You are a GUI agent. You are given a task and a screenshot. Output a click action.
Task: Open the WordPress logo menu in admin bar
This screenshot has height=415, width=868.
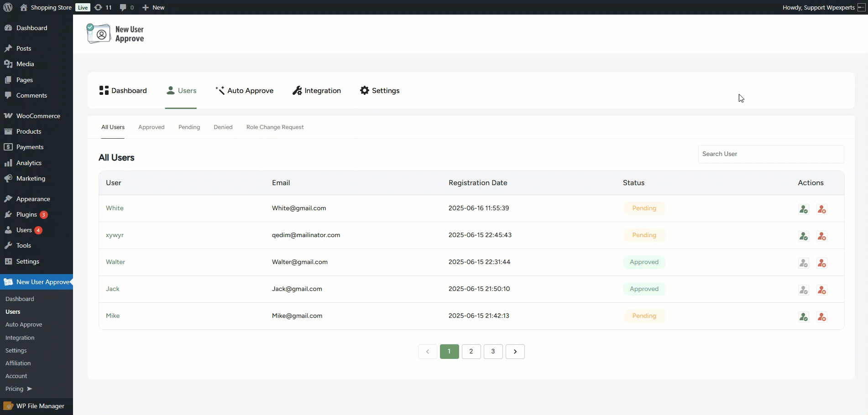tap(8, 7)
